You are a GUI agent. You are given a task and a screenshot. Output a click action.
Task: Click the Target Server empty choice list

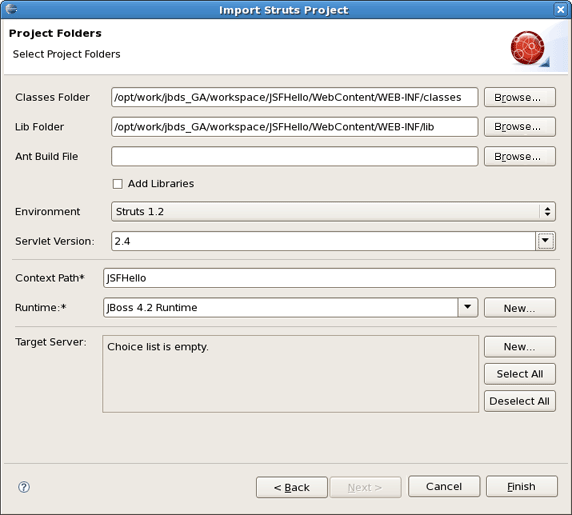click(x=290, y=374)
